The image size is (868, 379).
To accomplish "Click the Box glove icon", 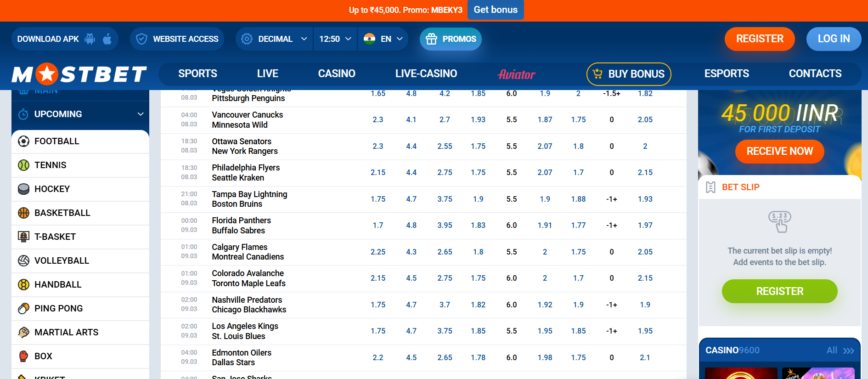I will [23, 356].
